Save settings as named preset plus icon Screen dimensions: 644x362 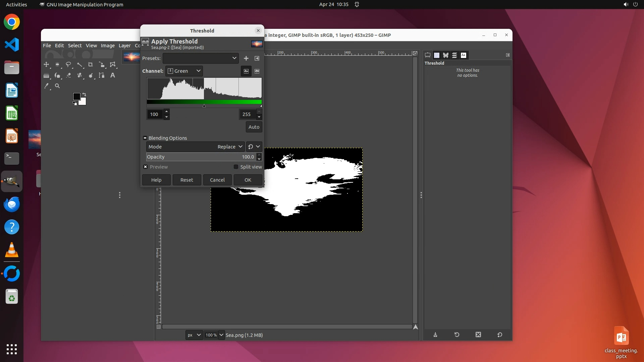(246, 58)
